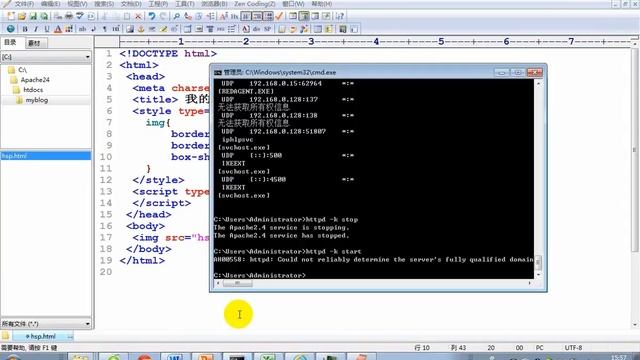Insert an image tag with picture icon
640x360 pixels.
point(130,29)
